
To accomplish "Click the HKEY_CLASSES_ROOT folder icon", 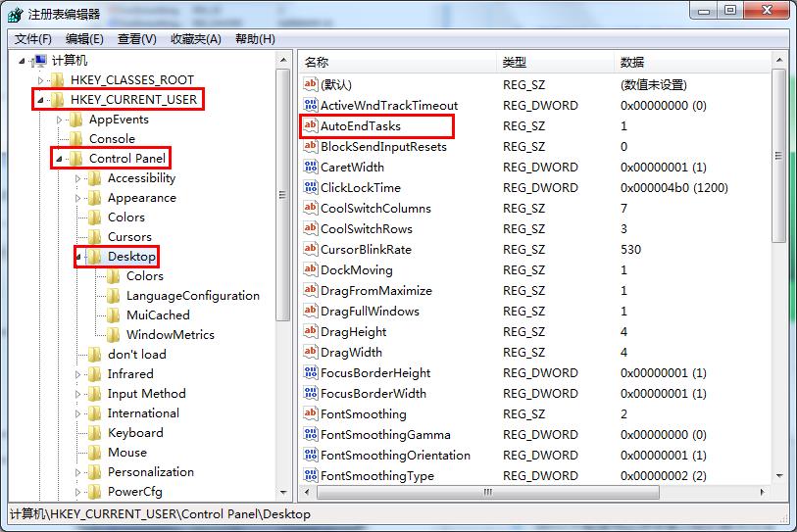I will click(x=57, y=80).
